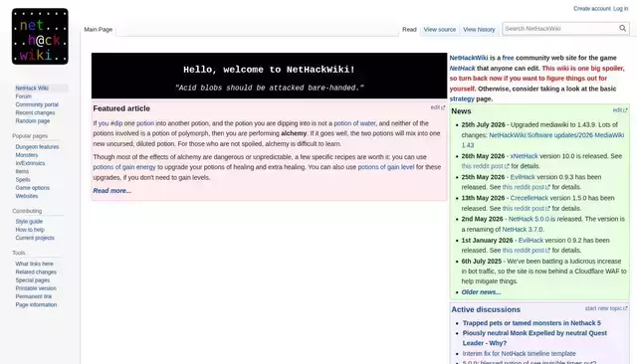Click Read more... in Featured article
The image size is (637, 364).
click(x=112, y=190)
